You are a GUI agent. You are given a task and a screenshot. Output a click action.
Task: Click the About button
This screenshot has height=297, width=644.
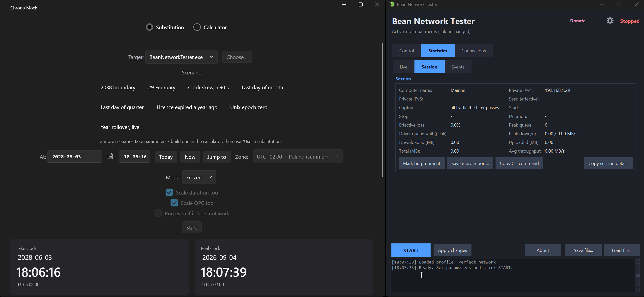pyautogui.click(x=543, y=250)
